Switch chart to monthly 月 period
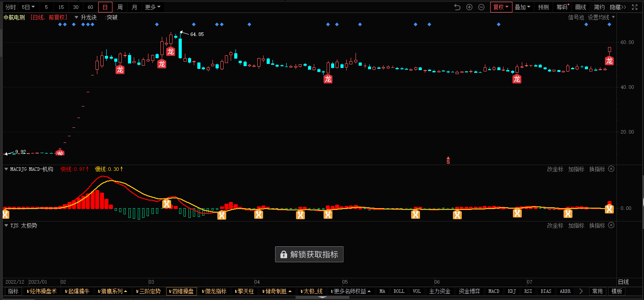 [x=135, y=7]
